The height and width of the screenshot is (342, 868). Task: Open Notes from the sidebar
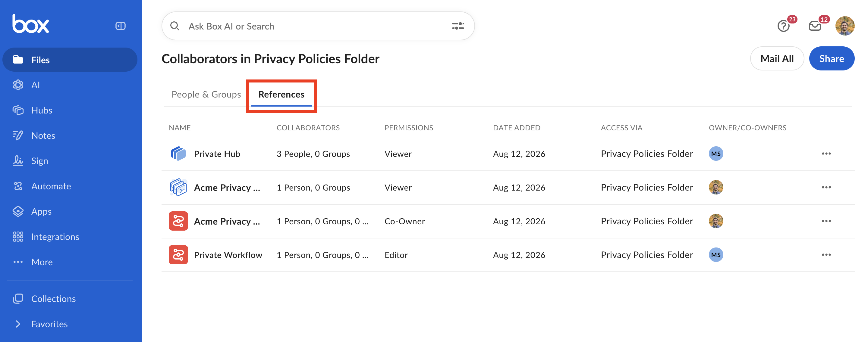70,135
